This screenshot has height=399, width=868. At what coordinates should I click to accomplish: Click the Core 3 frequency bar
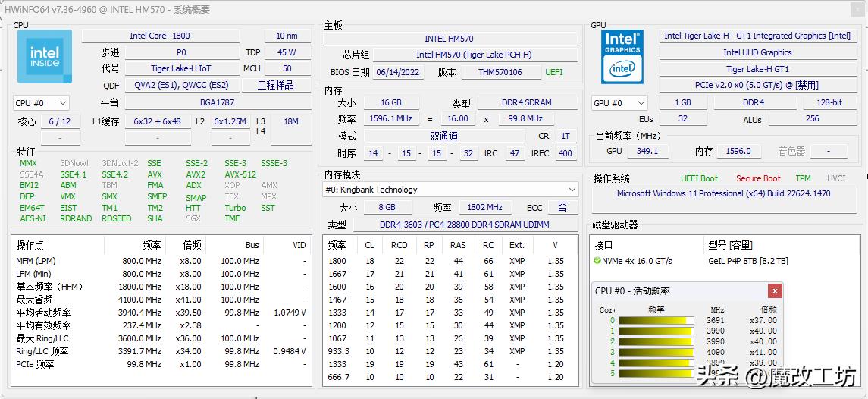656,352
